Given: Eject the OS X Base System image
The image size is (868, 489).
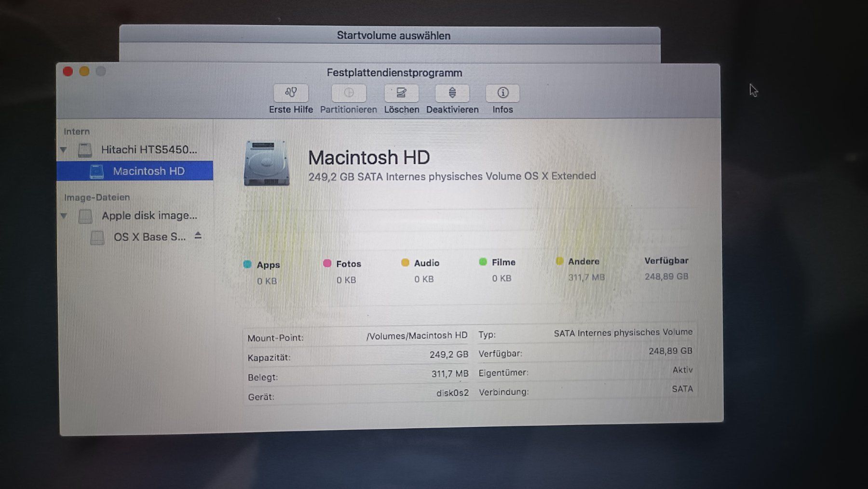Looking at the screenshot, I should (x=198, y=236).
